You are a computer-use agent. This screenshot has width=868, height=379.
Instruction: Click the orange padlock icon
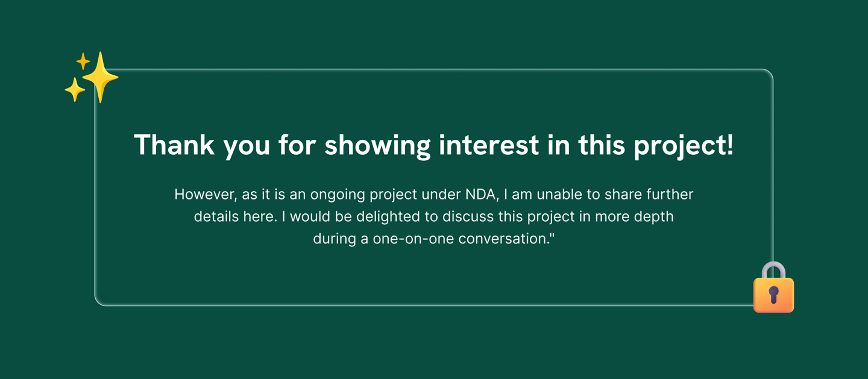pyautogui.click(x=773, y=294)
